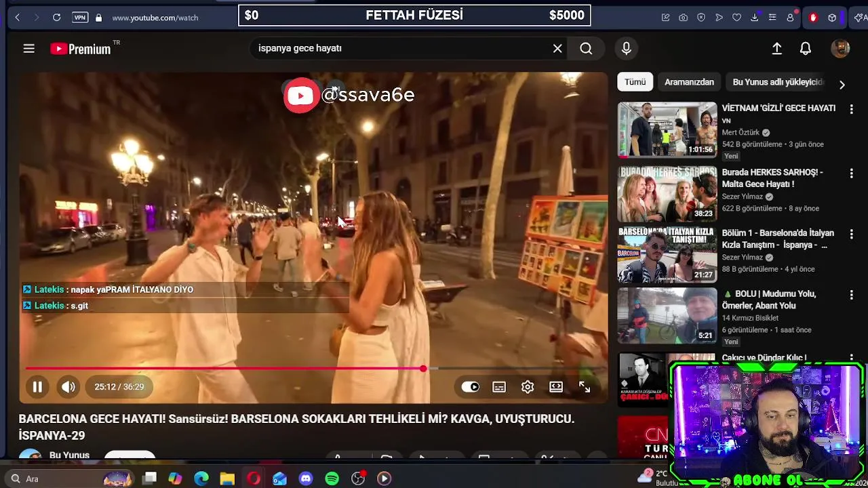Go back in browser history
Image resolution: width=868 pixels, height=488 pixels.
(x=17, y=18)
